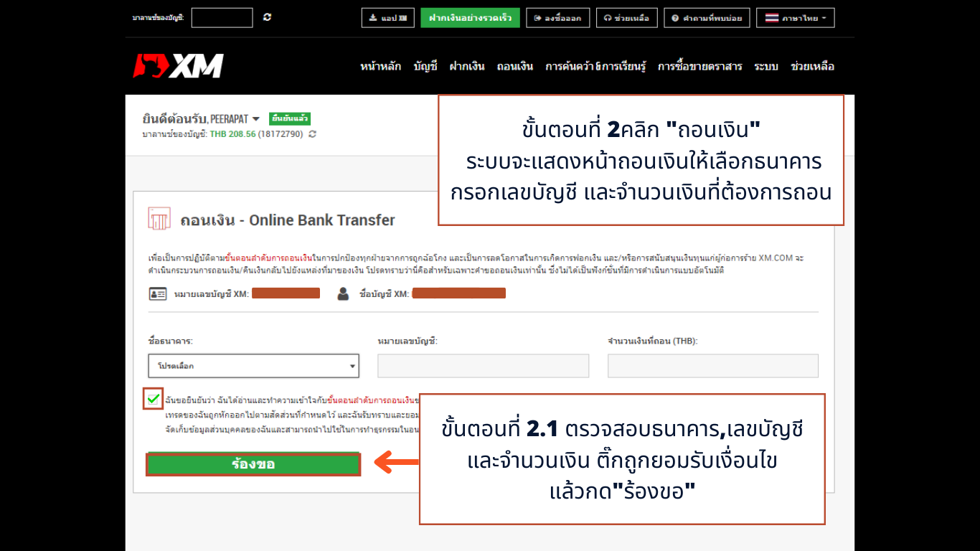Click the green ฝากเงินอย่างรวดเร็ว button
Image resolution: width=980 pixels, height=551 pixels.
point(470,18)
